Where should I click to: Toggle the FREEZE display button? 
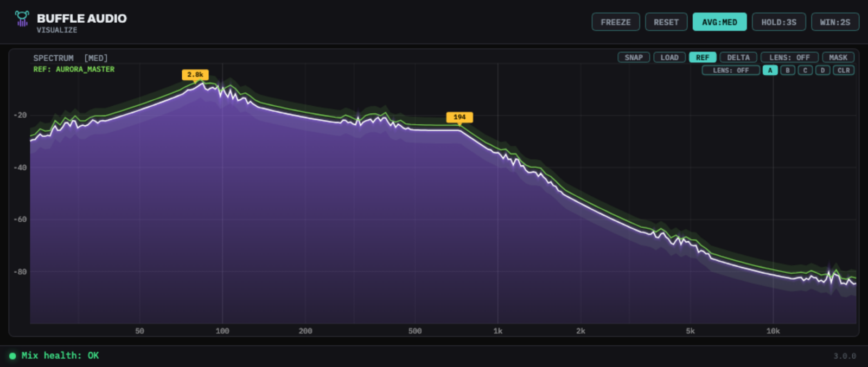pos(616,22)
